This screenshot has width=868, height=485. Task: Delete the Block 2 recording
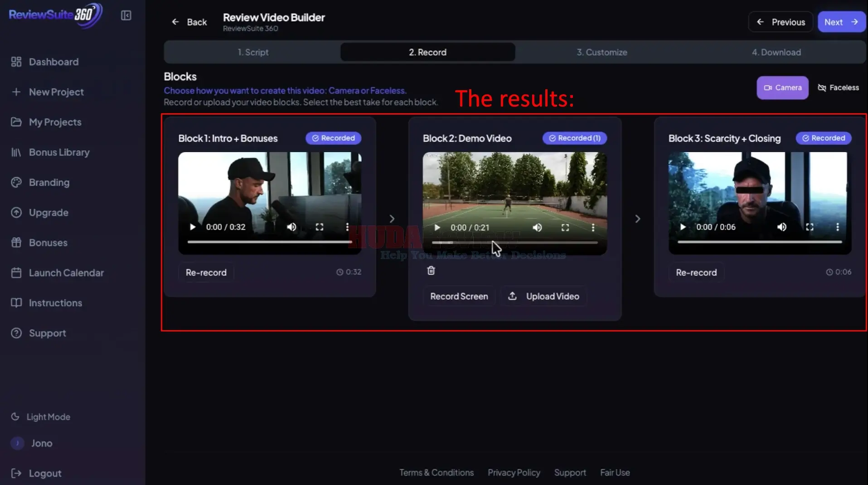coord(431,270)
